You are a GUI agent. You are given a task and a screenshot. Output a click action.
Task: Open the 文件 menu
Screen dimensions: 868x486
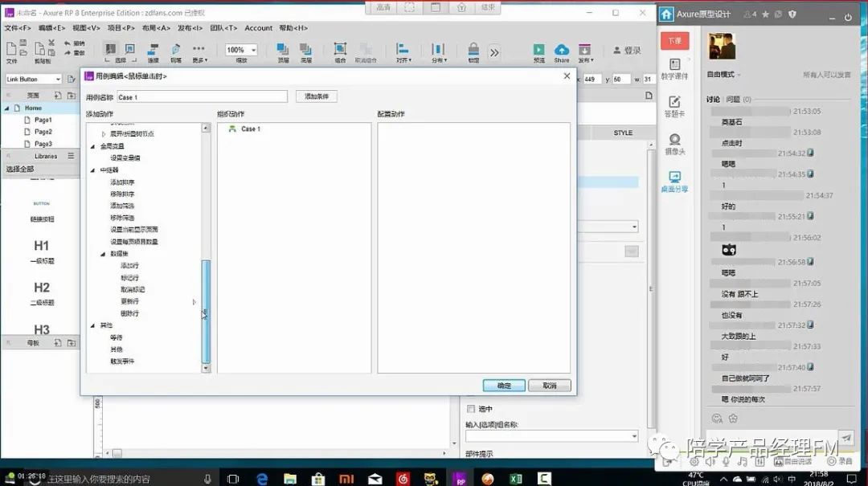click(x=18, y=27)
